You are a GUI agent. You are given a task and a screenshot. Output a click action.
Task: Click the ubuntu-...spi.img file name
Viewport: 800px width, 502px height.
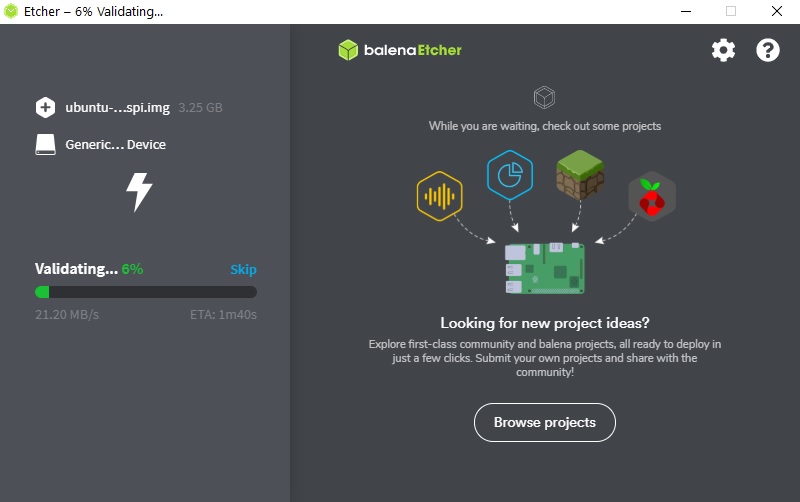point(117,108)
